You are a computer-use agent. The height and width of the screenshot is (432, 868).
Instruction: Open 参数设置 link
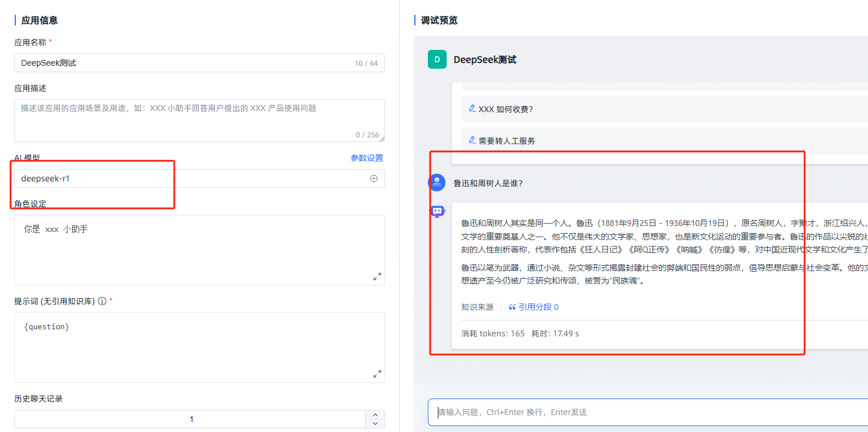(367, 158)
